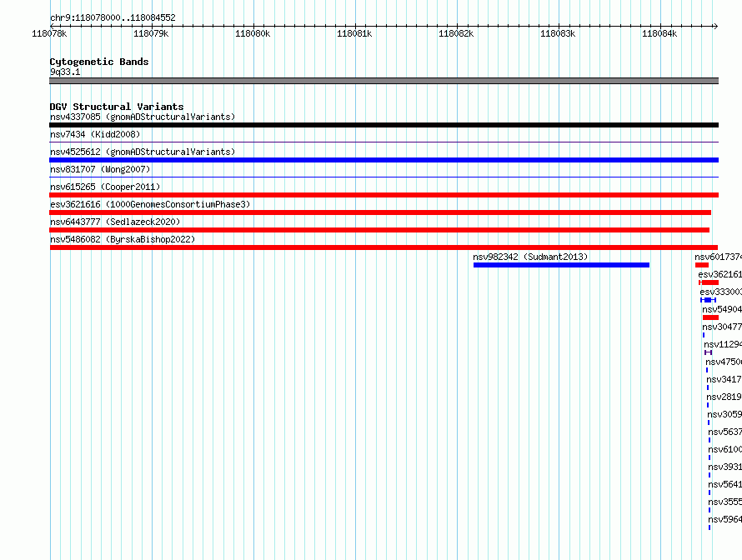The width and height of the screenshot is (742, 560).
Task: Select the purple glyph under nsv1129
Action: click(708, 352)
